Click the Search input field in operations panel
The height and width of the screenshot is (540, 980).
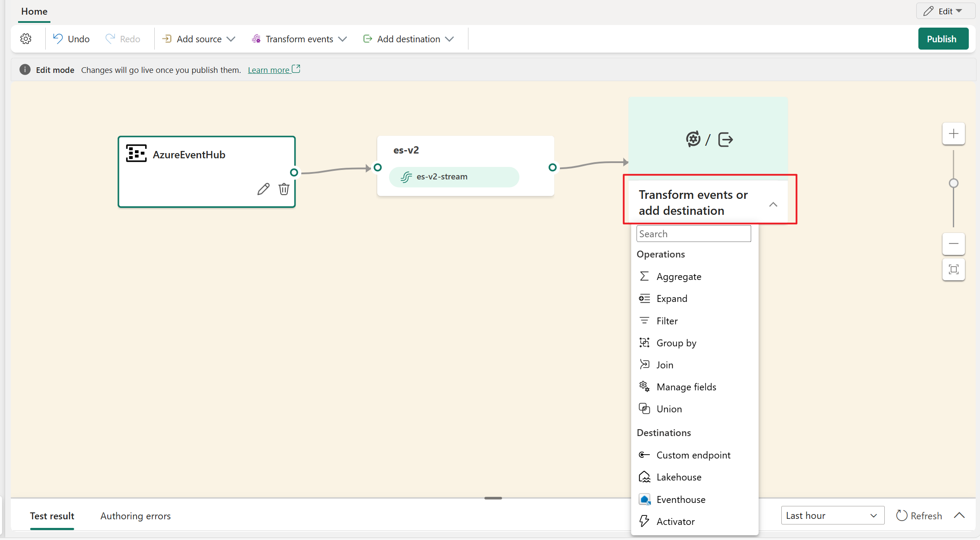point(693,233)
